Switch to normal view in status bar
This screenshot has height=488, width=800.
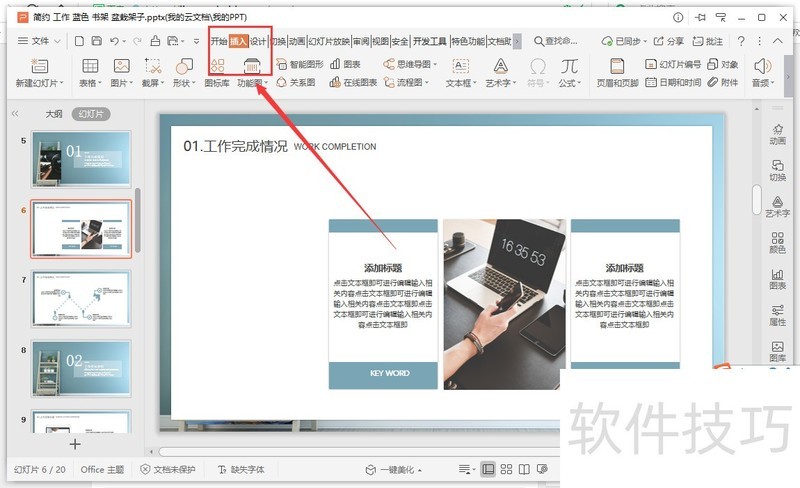488,469
